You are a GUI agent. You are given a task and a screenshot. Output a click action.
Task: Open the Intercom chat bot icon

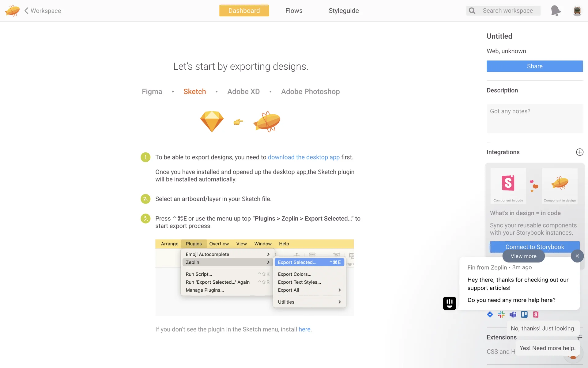(449, 303)
